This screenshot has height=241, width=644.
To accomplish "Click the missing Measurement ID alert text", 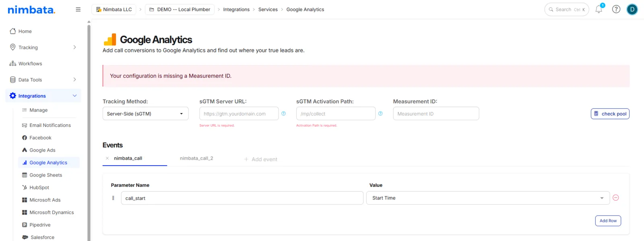I will [x=171, y=76].
